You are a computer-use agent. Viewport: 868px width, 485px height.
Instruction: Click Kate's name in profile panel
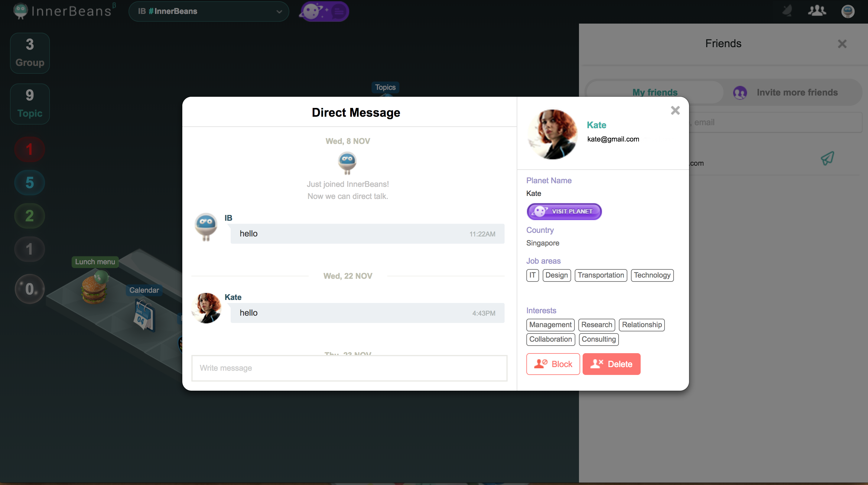tap(597, 125)
